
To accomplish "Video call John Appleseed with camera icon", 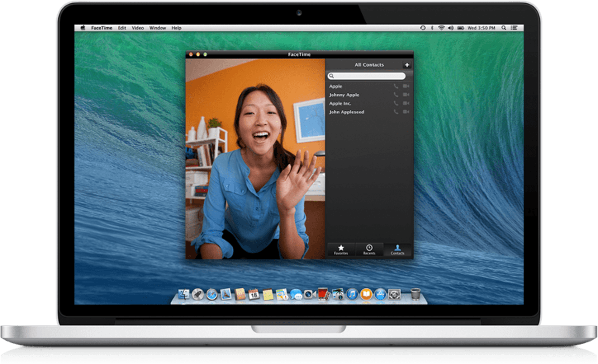I will pyautogui.click(x=406, y=112).
